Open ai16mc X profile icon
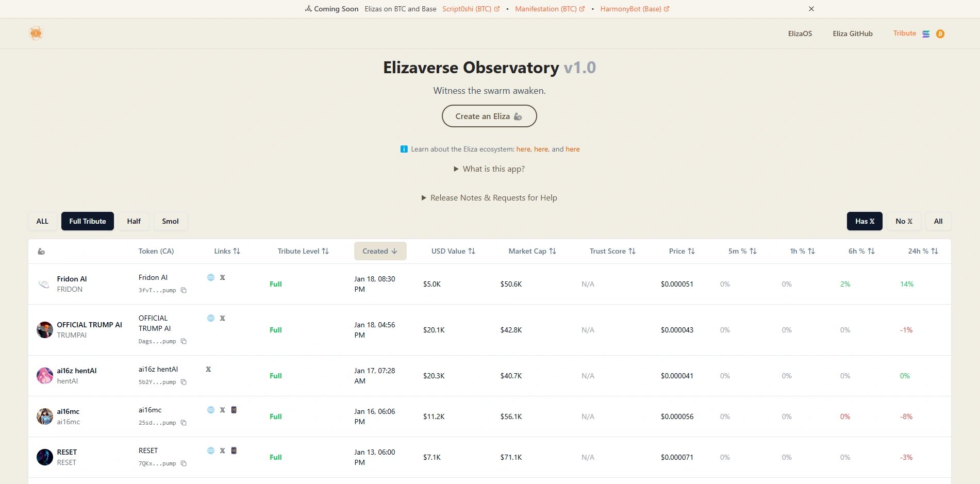The image size is (980, 484). [223, 410]
